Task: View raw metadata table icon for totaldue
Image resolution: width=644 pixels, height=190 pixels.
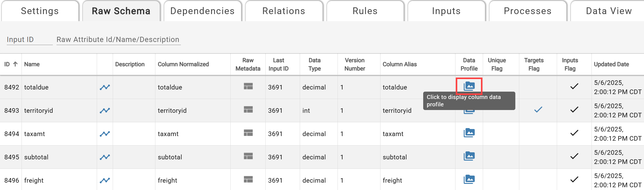Action: coord(248,86)
